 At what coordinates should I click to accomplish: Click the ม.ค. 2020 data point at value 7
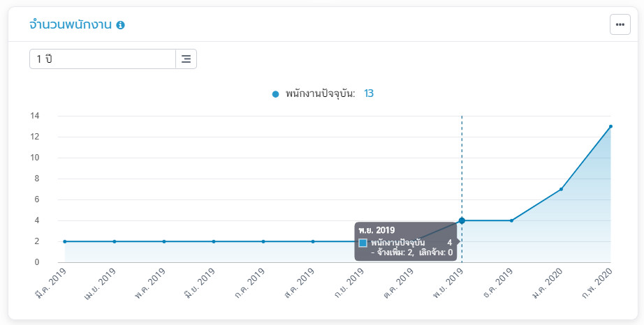pos(561,189)
